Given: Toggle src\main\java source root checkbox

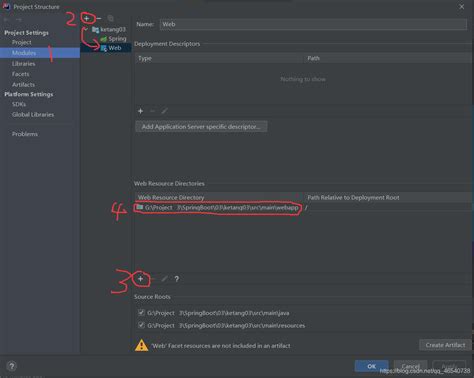Looking at the screenshot, I should 141,313.
